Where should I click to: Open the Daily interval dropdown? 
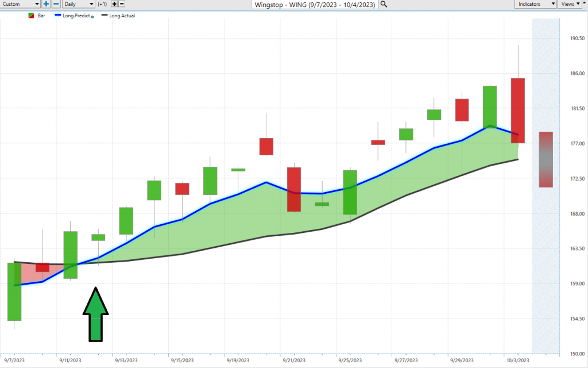coord(78,4)
